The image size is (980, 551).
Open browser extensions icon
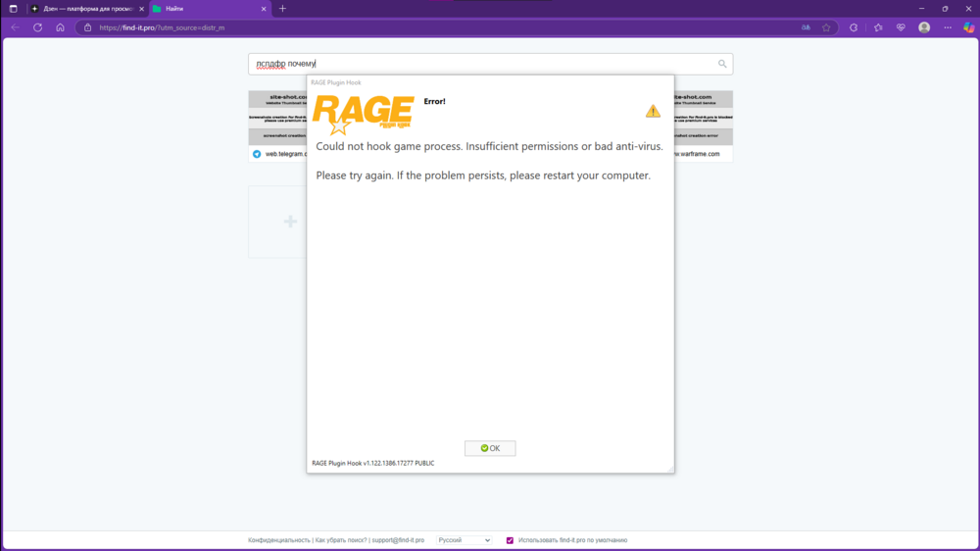point(854,27)
